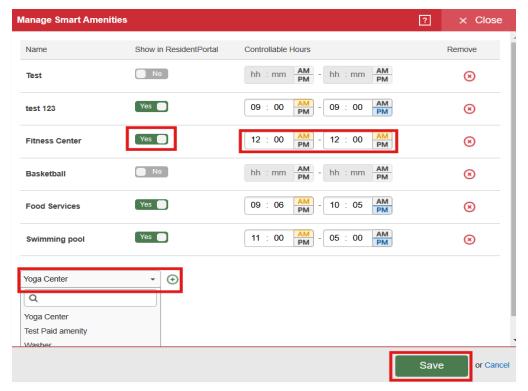Edit test 123 start hour field
This screenshot has width=528, height=391.
(256, 107)
